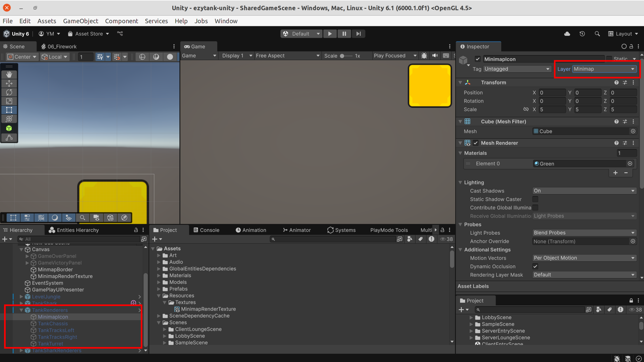
Task: Uncheck the MinimapIcon active checkbox
Action: (478, 59)
